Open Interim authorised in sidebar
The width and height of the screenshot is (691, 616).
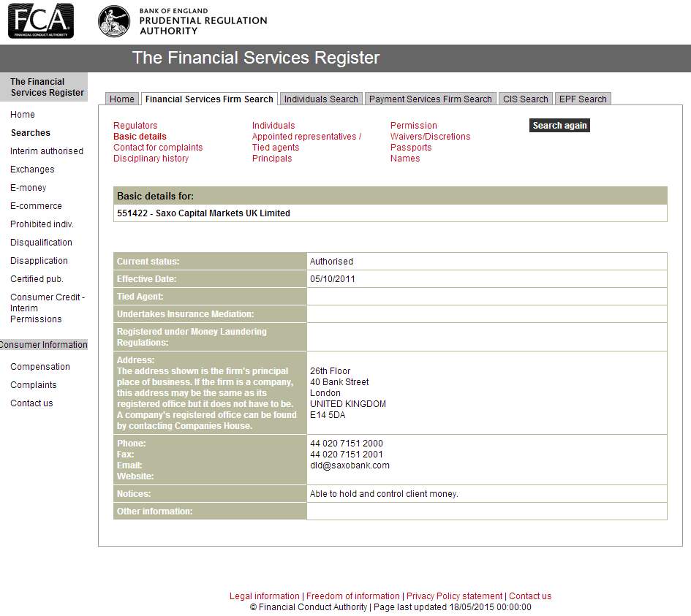[x=47, y=151]
